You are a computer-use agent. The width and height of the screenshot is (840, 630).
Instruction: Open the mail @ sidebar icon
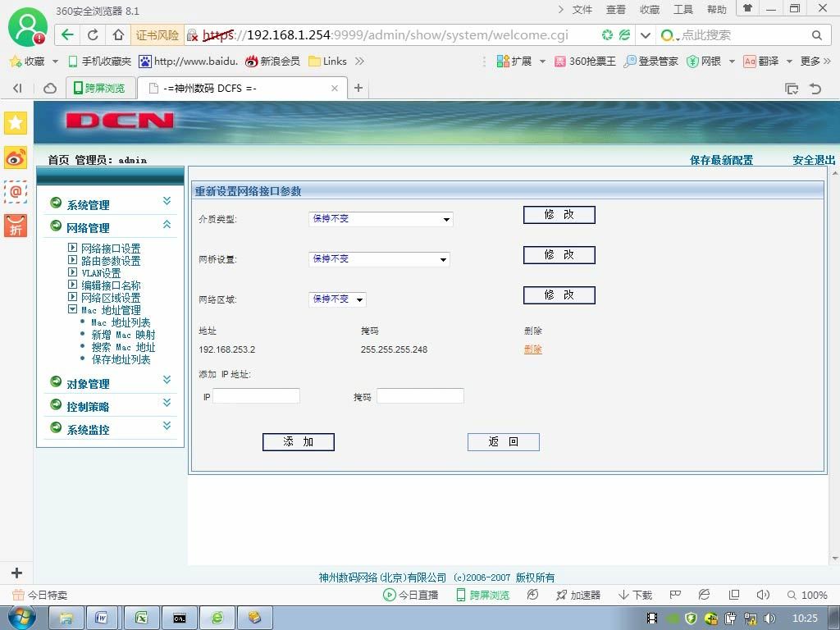[16, 191]
